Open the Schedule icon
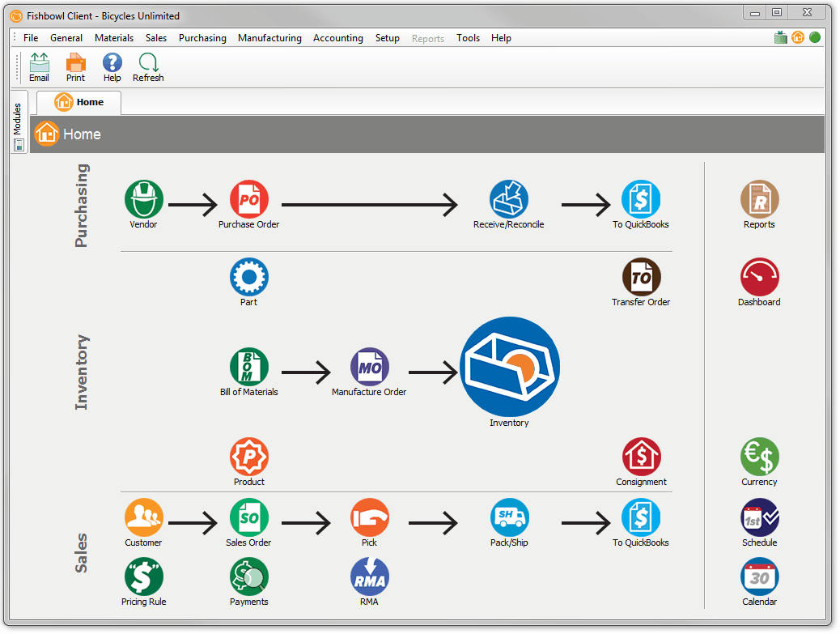 point(759,517)
